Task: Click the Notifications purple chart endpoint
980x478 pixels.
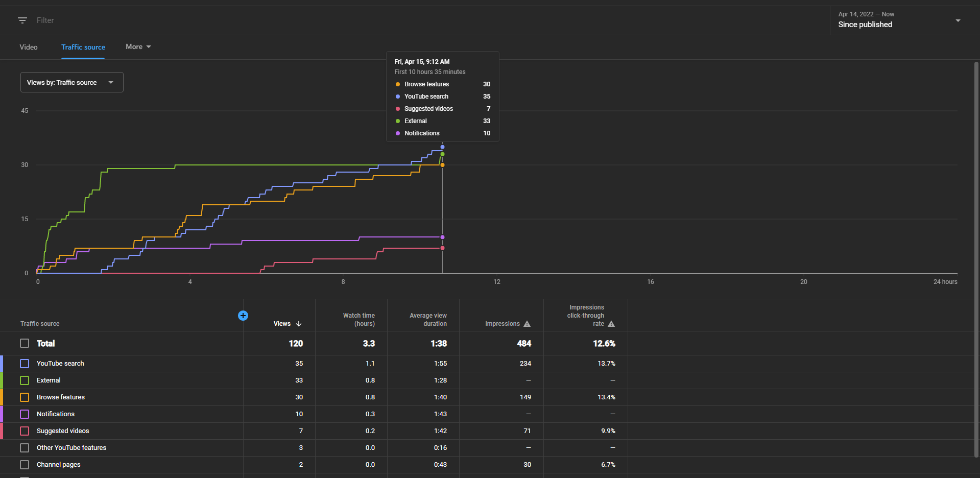Action: pyautogui.click(x=442, y=237)
